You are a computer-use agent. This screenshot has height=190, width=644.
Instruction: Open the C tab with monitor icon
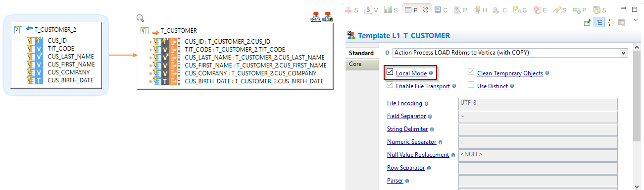click(441, 9)
